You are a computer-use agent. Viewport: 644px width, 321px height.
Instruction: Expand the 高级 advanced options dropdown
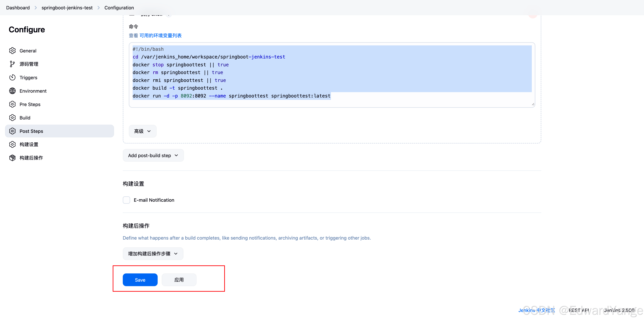pos(143,131)
